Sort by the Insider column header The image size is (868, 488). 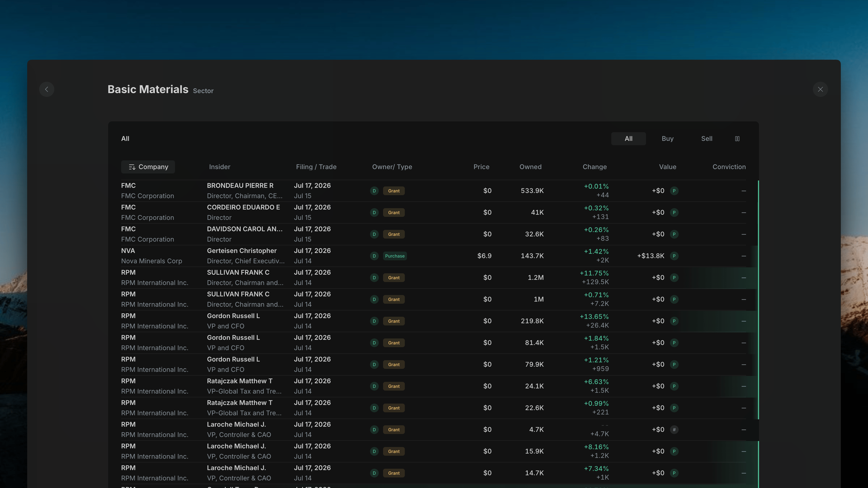click(220, 167)
